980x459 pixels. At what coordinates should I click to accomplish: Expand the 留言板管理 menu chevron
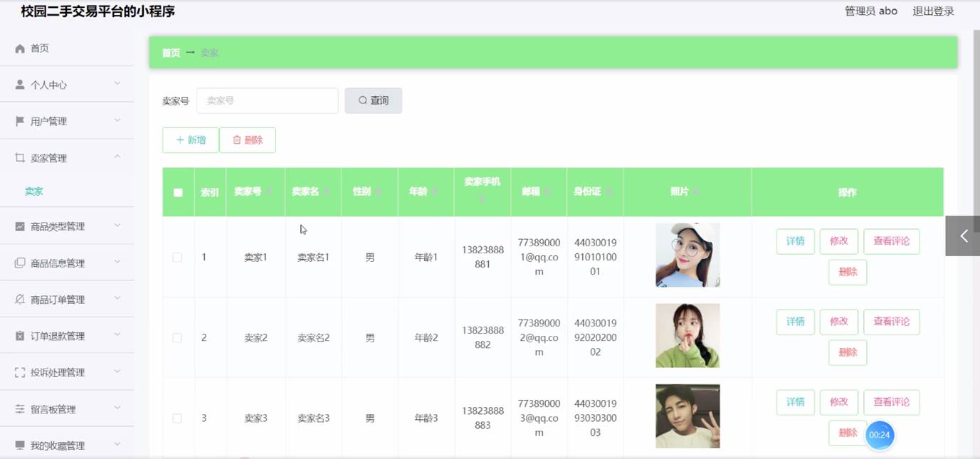(x=117, y=408)
